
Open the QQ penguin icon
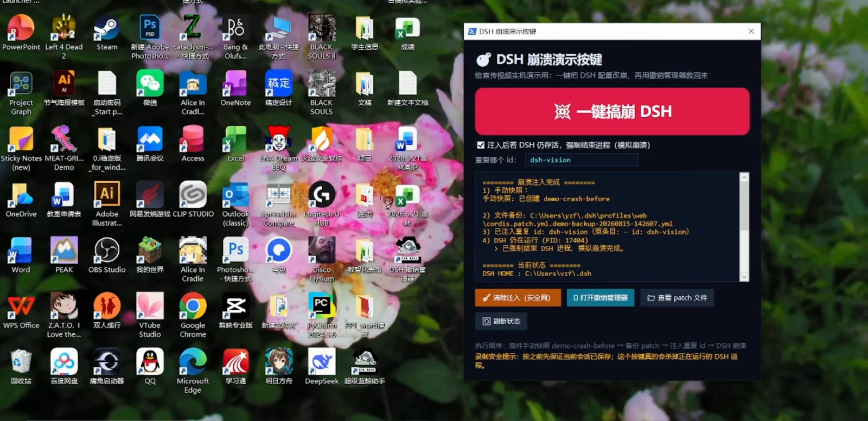(x=150, y=367)
